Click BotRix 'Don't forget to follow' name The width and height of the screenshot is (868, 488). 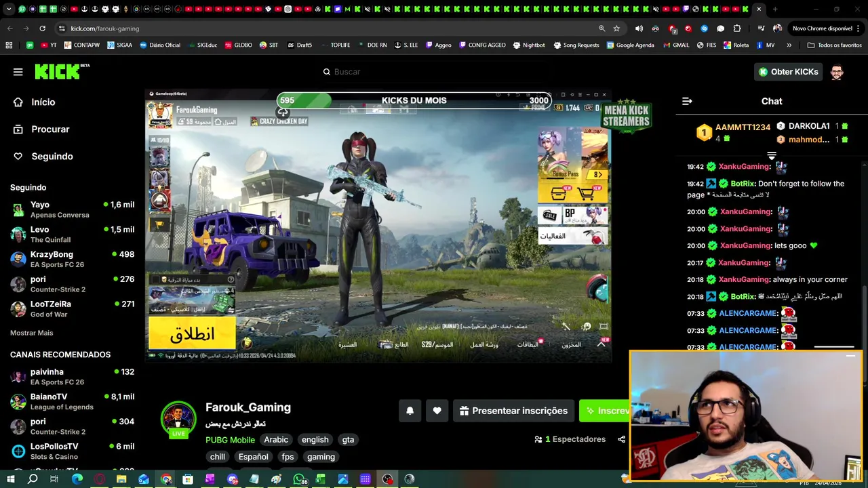point(743,184)
